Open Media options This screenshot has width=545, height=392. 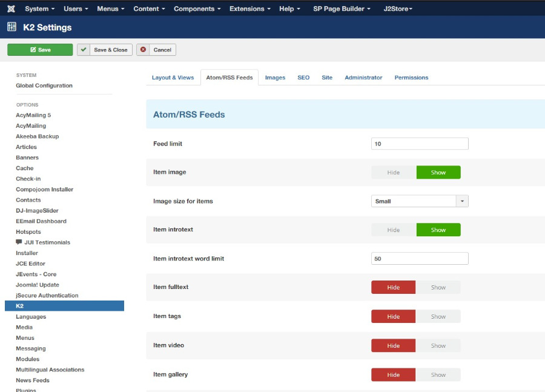click(24, 327)
